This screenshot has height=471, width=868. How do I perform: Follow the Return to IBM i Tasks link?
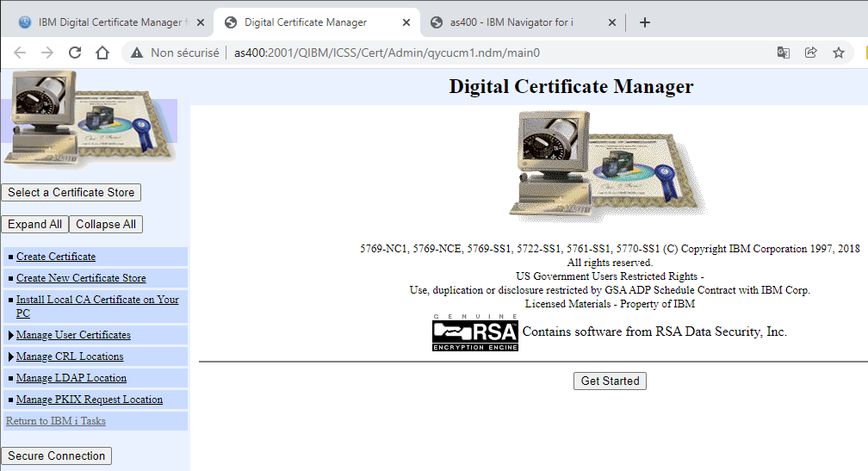pos(55,421)
